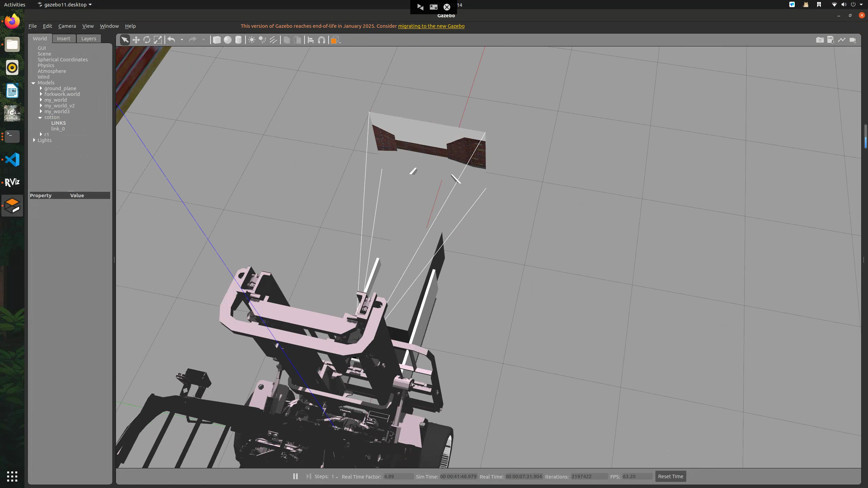
Task: Open the Camera menu
Action: click(67, 26)
